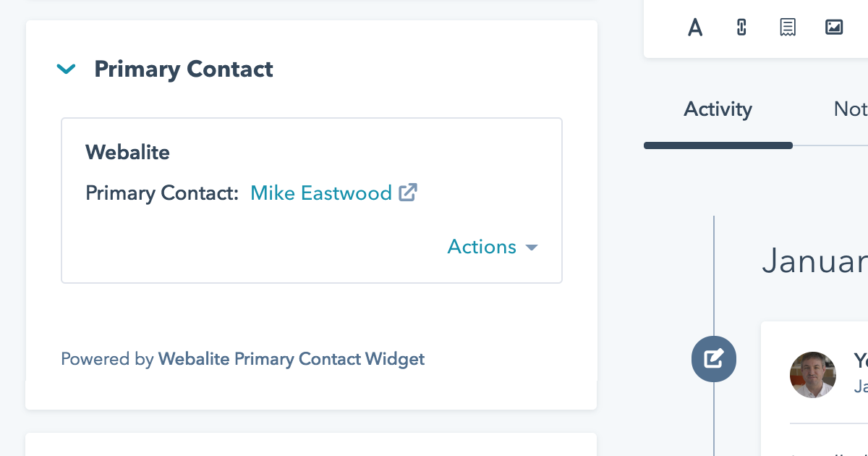Click the insert image icon
868x456 pixels.
click(834, 28)
